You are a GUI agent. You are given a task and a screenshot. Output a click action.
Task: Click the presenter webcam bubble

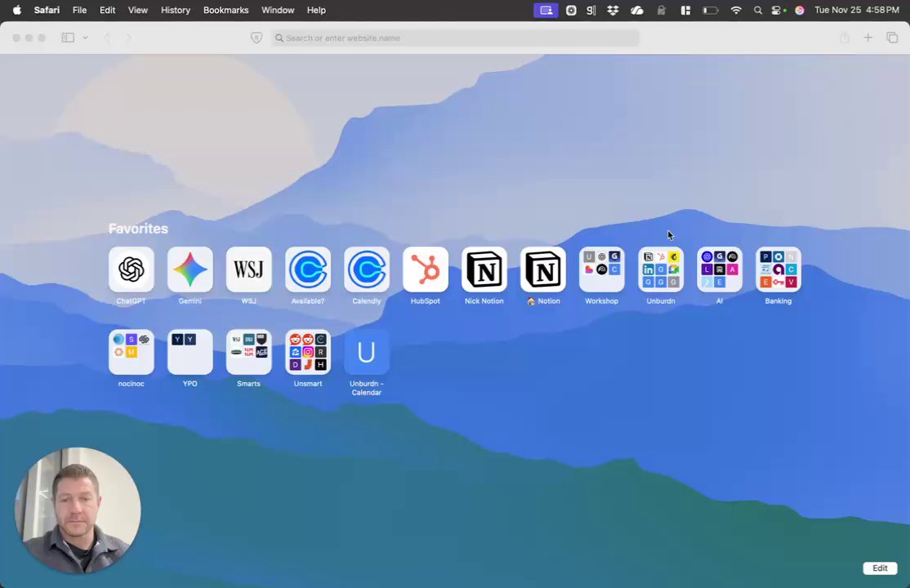pyautogui.click(x=78, y=510)
